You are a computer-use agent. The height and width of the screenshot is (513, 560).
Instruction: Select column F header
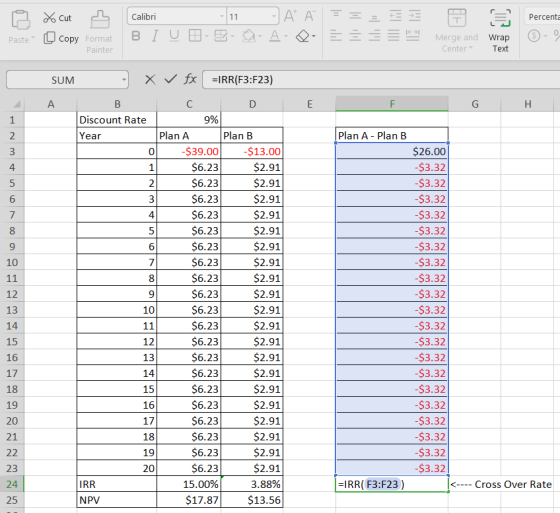[392, 104]
